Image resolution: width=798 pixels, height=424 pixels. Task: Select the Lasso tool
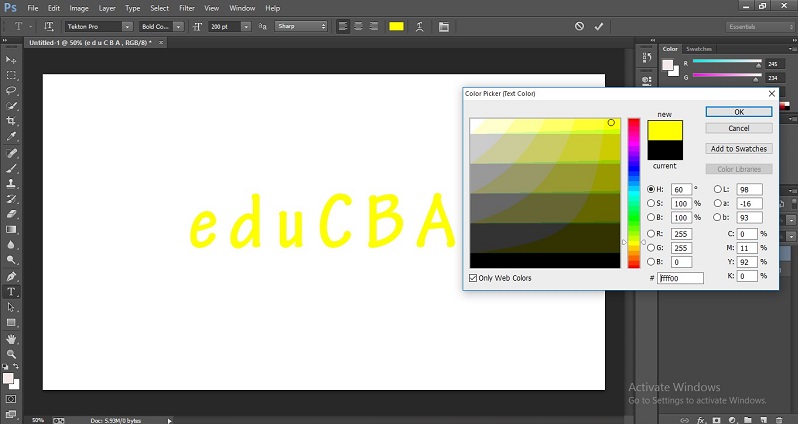pos(11,90)
